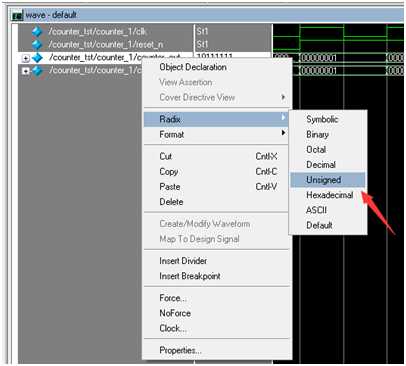Click the St1 value of the reset_n row
Screen dimensions: 406x366
[202, 44]
